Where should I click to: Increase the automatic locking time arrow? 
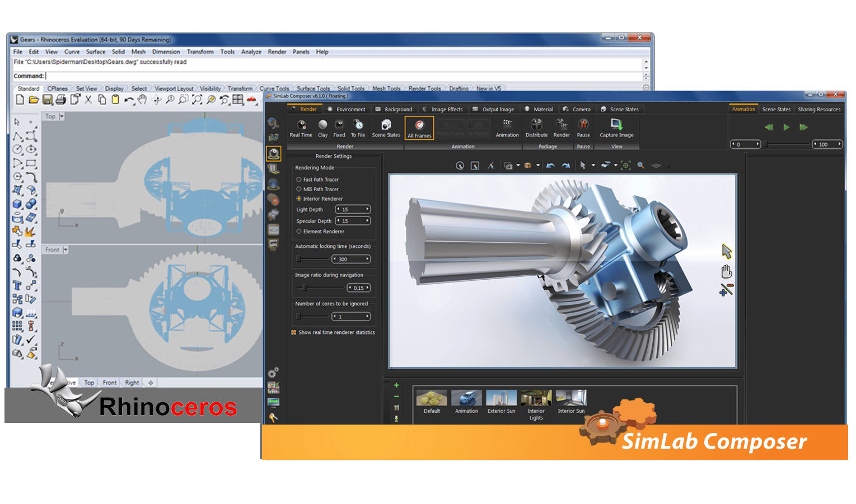367,259
